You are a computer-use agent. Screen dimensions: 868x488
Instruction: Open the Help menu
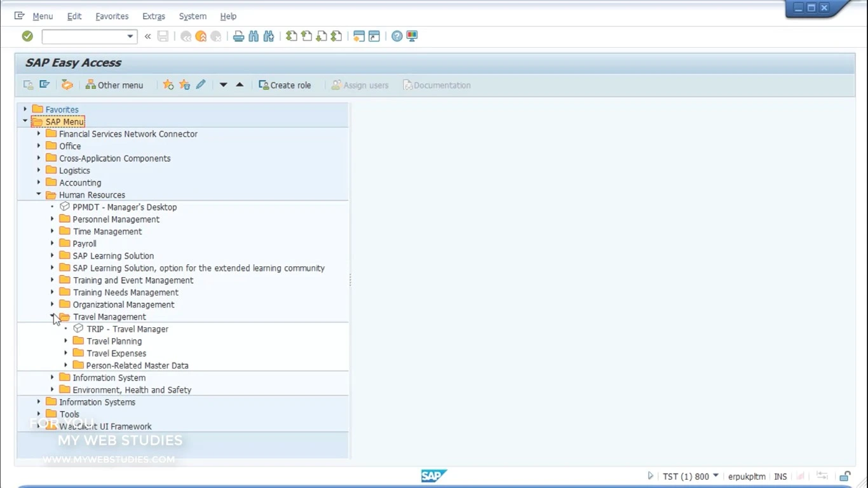pos(228,16)
